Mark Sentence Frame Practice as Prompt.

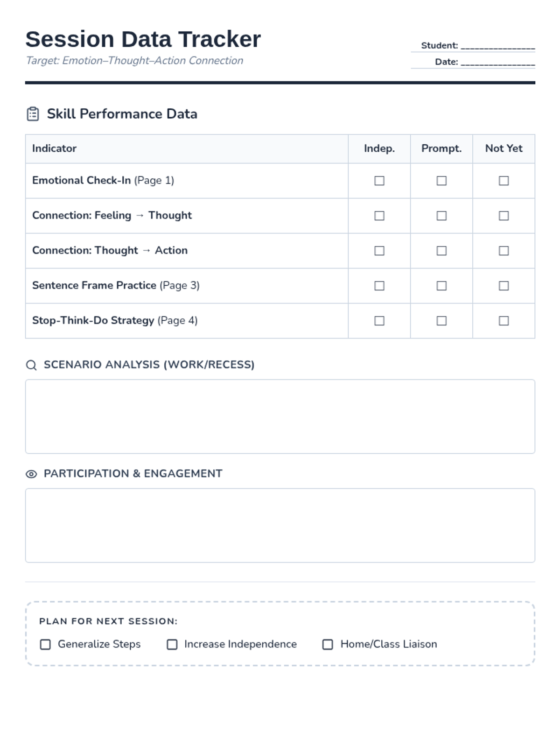441,286
